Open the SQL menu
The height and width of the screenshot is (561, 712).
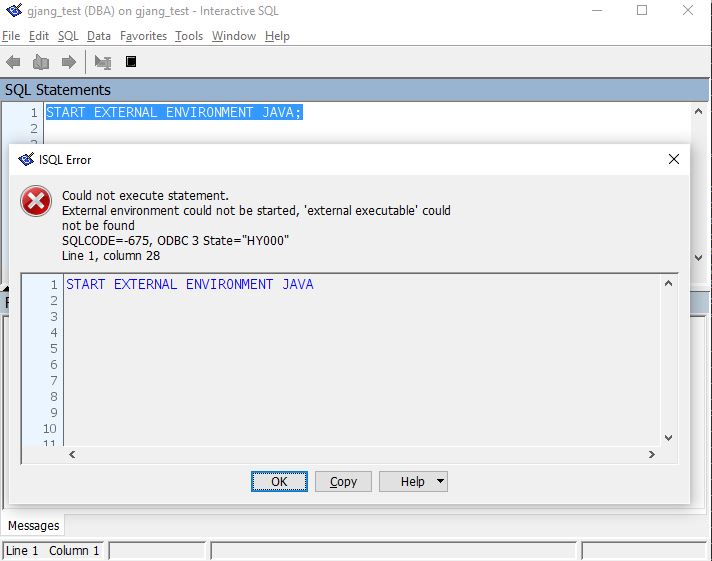tap(68, 36)
